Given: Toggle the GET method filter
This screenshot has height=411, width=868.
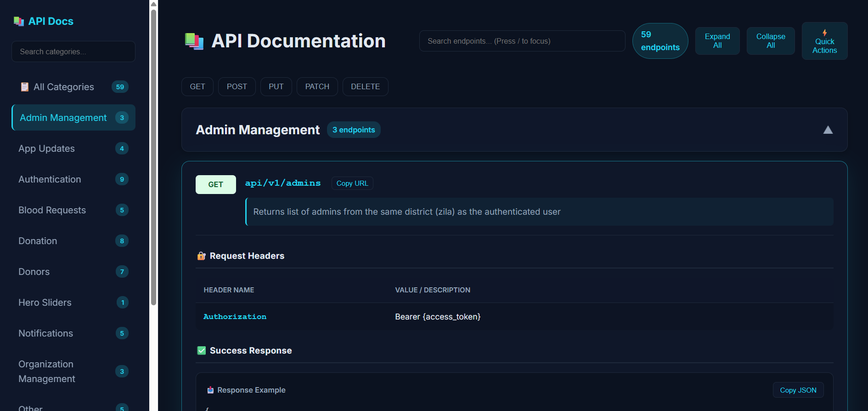Looking at the screenshot, I should click(197, 86).
